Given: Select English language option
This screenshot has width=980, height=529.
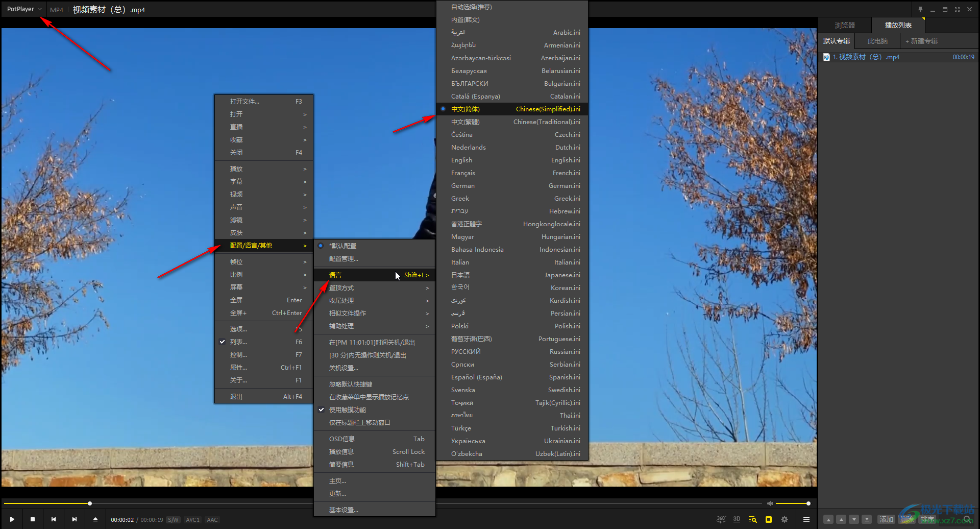Looking at the screenshot, I should (x=512, y=160).
